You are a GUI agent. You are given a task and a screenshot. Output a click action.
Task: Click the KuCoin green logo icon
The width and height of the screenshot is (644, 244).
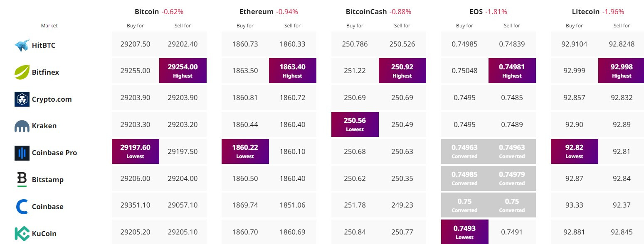22,234
